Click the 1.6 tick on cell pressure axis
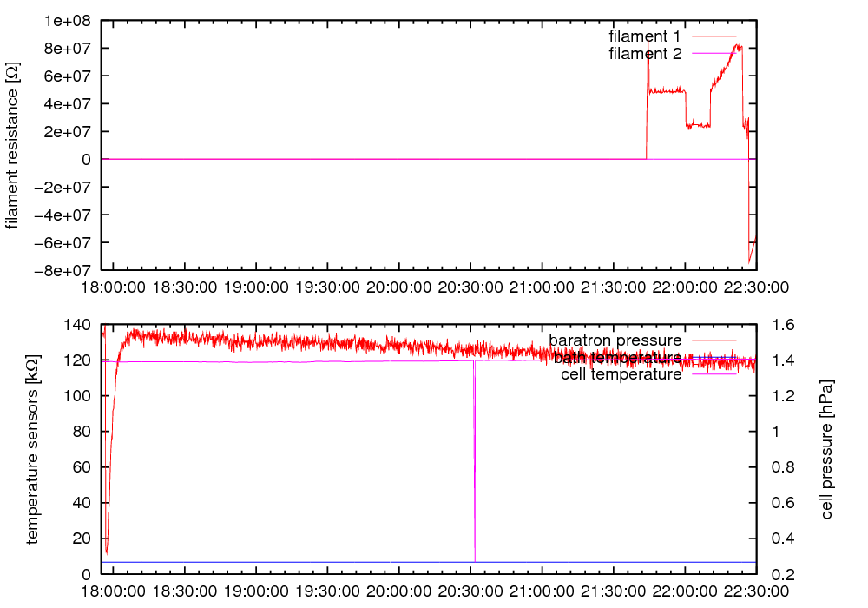Image resolution: width=868 pixels, height=608 pixels. point(779,325)
